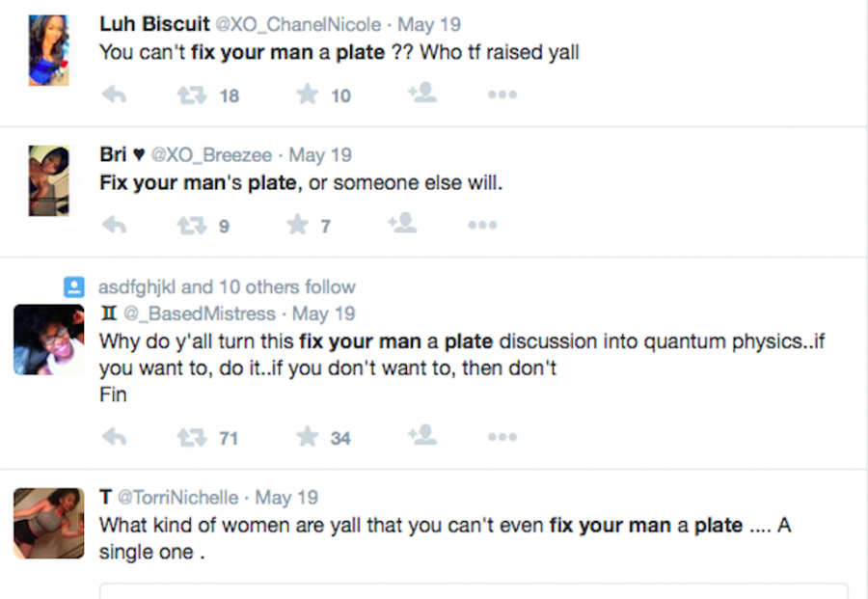Reply to _BasedMistress quantum physics tweet

point(114,437)
